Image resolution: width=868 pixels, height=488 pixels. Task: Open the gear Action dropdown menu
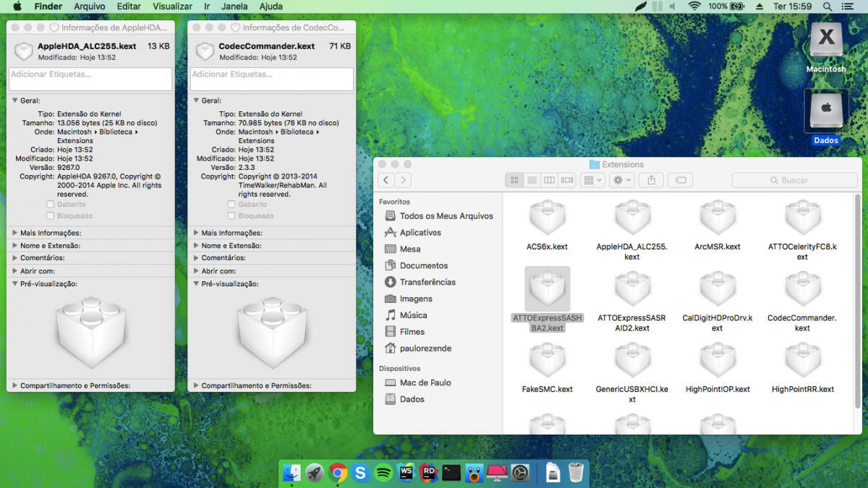tap(622, 180)
